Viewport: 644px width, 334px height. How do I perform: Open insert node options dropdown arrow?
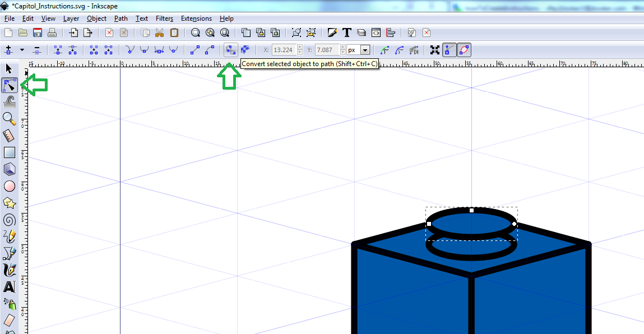pos(22,50)
